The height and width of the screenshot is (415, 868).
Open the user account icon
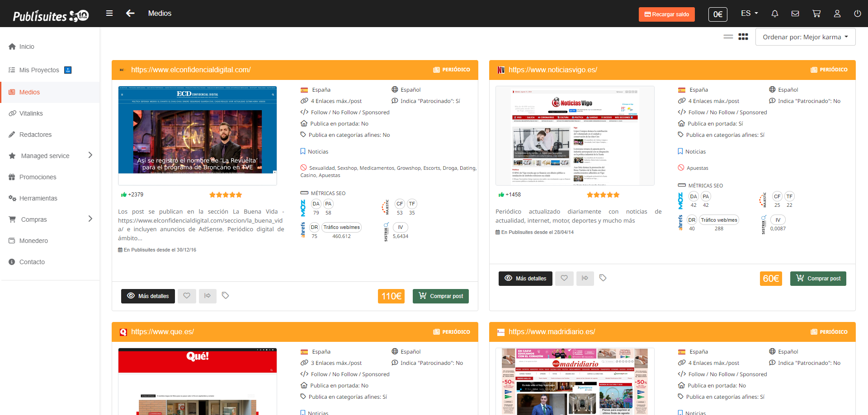(837, 14)
